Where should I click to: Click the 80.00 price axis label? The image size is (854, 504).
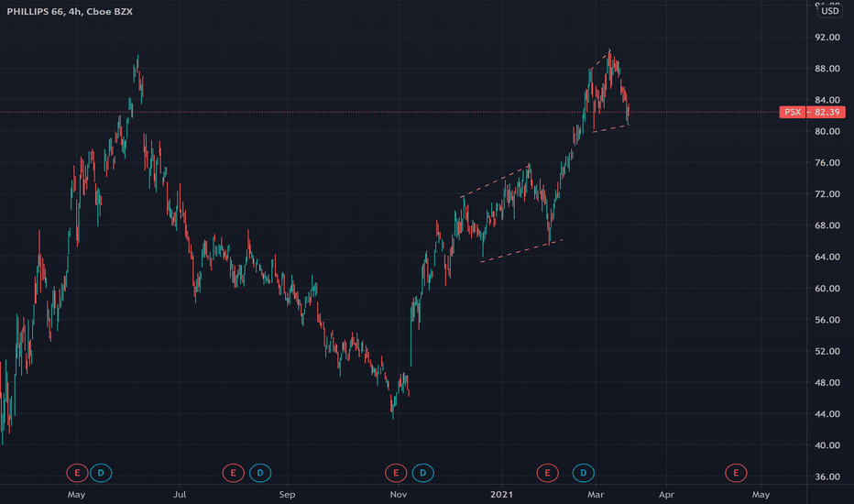[827, 131]
